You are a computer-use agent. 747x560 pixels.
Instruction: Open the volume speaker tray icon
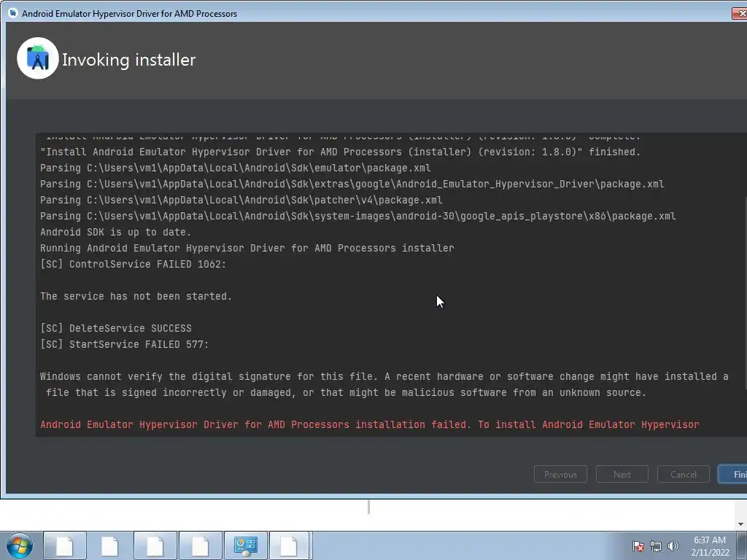click(x=673, y=546)
